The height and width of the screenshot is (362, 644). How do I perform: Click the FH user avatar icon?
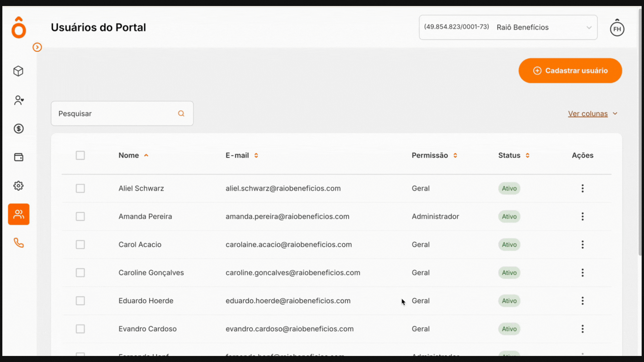617,29
